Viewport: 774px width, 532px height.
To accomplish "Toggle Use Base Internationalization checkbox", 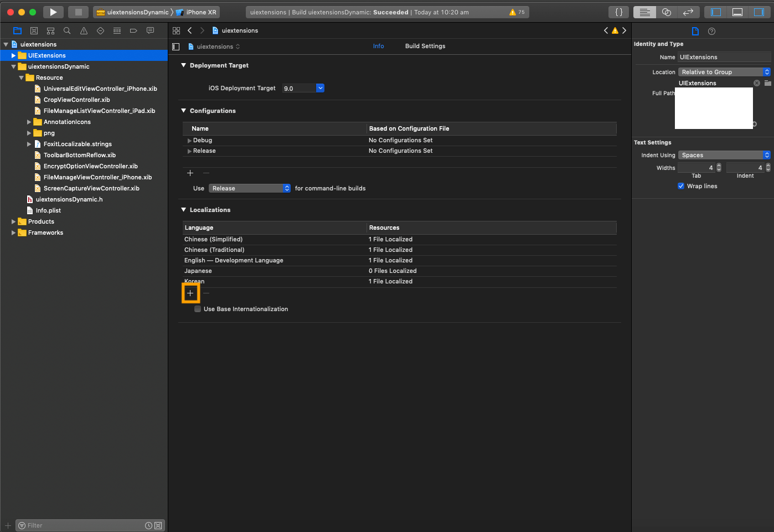I will 198,309.
